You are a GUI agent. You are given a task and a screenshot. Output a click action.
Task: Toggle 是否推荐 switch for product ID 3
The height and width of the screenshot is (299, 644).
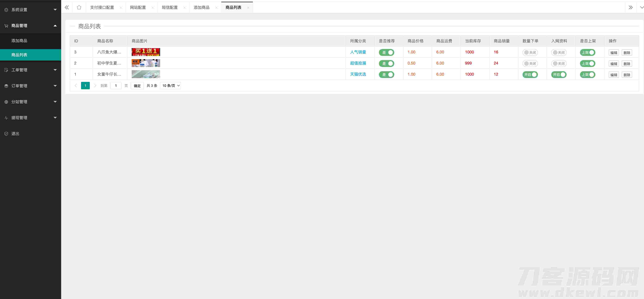point(386,52)
